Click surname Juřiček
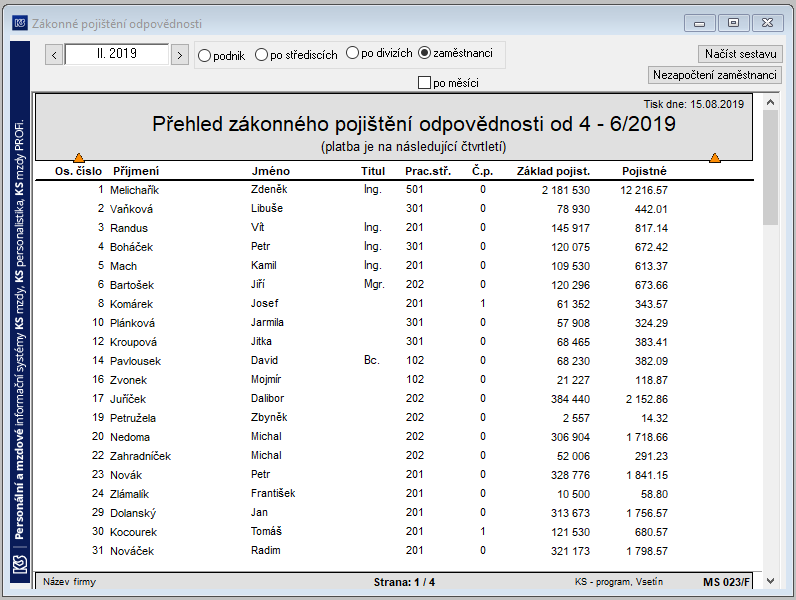Screen dimensions: 796x600 tap(128, 399)
